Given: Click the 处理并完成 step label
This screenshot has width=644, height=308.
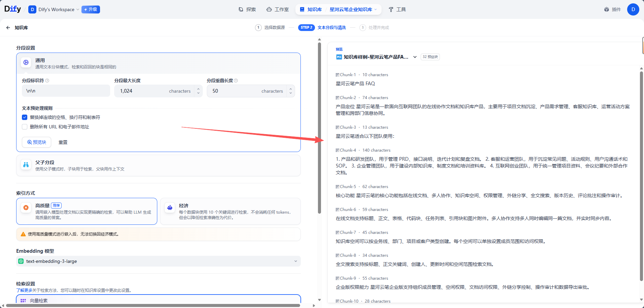Looking at the screenshot, I should click(x=379, y=28).
